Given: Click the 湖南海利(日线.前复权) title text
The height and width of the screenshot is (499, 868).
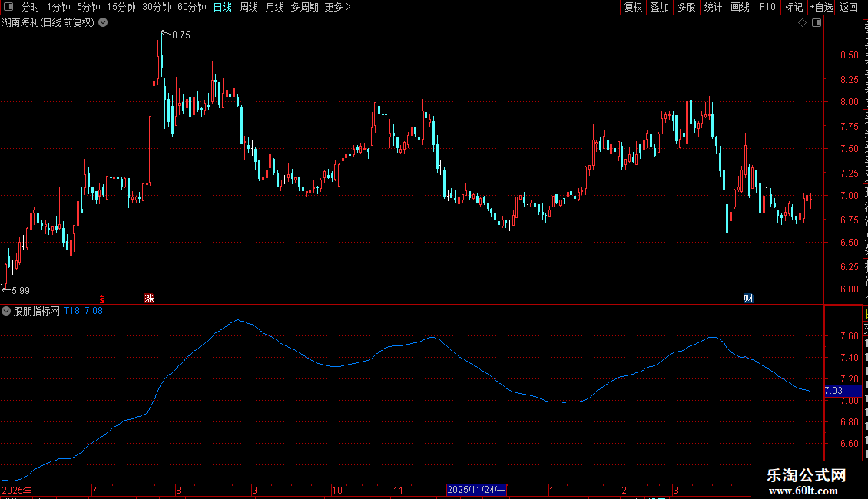Looking at the screenshot, I should (48, 23).
